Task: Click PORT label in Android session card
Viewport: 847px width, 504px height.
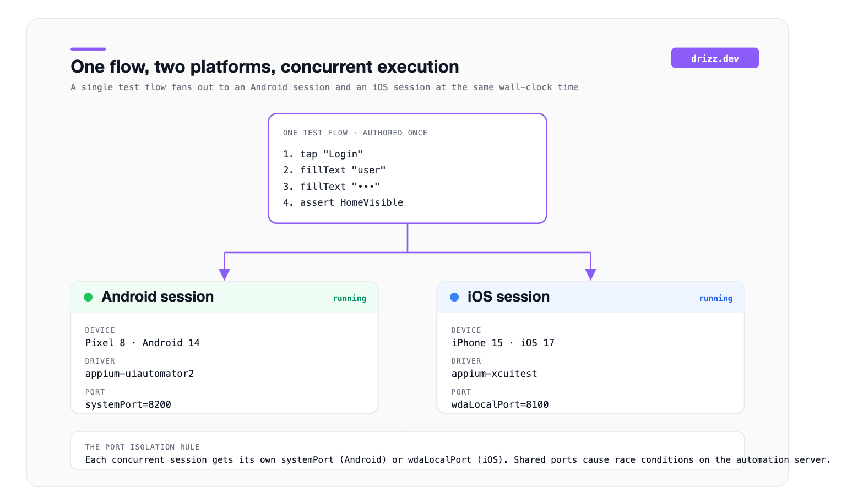Action: coord(95,392)
